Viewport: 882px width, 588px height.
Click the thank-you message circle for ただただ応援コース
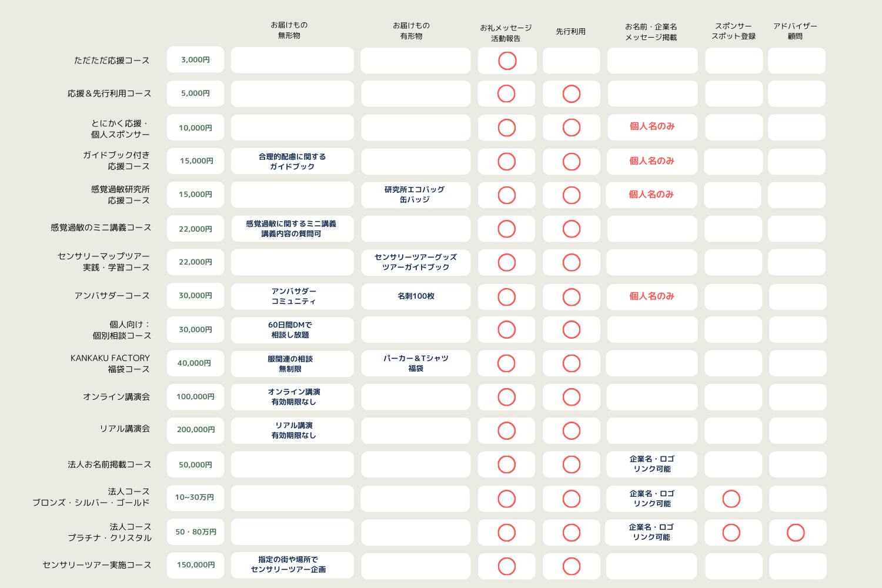click(507, 61)
